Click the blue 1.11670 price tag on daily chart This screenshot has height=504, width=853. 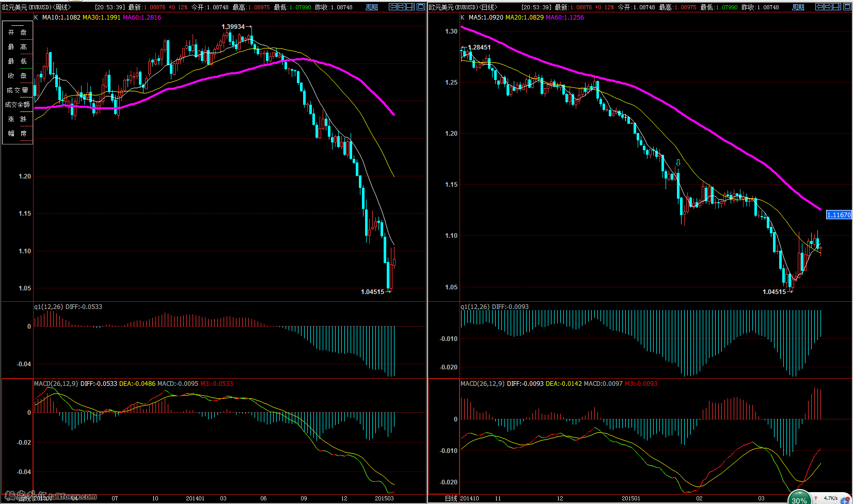click(x=839, y=215)
